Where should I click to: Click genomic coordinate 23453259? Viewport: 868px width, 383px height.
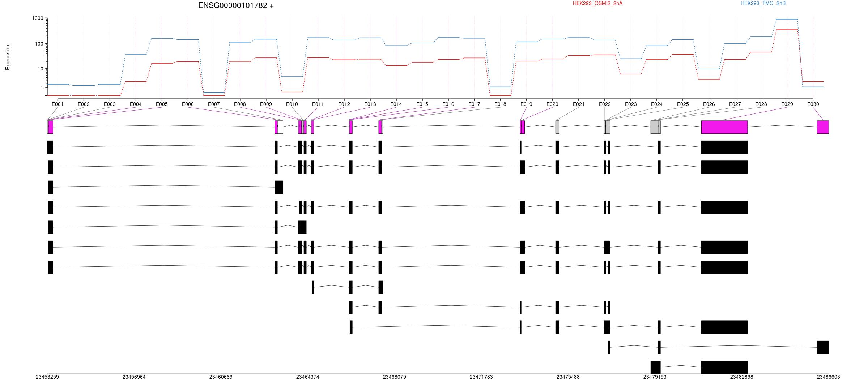(47, 377)
